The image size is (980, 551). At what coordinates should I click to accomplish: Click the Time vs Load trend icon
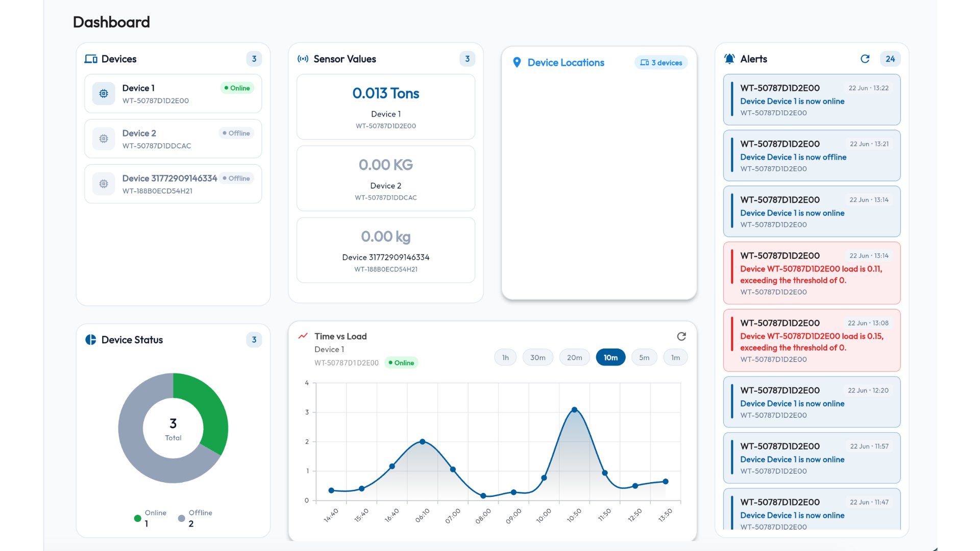tap(303, 336)
